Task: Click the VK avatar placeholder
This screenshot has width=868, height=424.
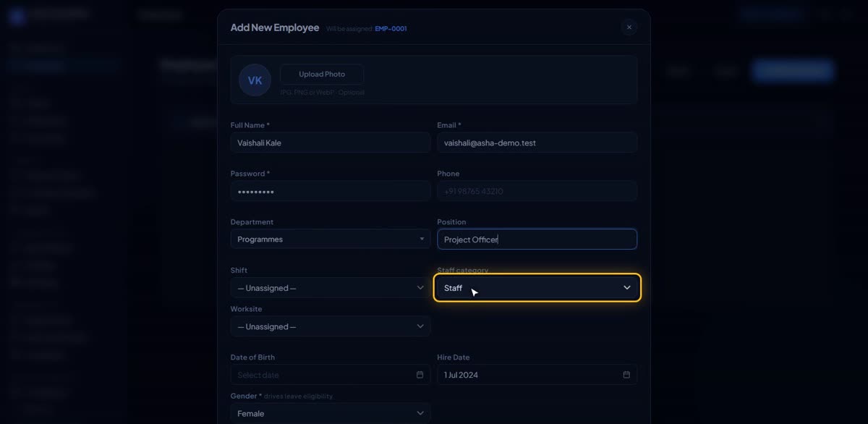Action: [255, 80]
